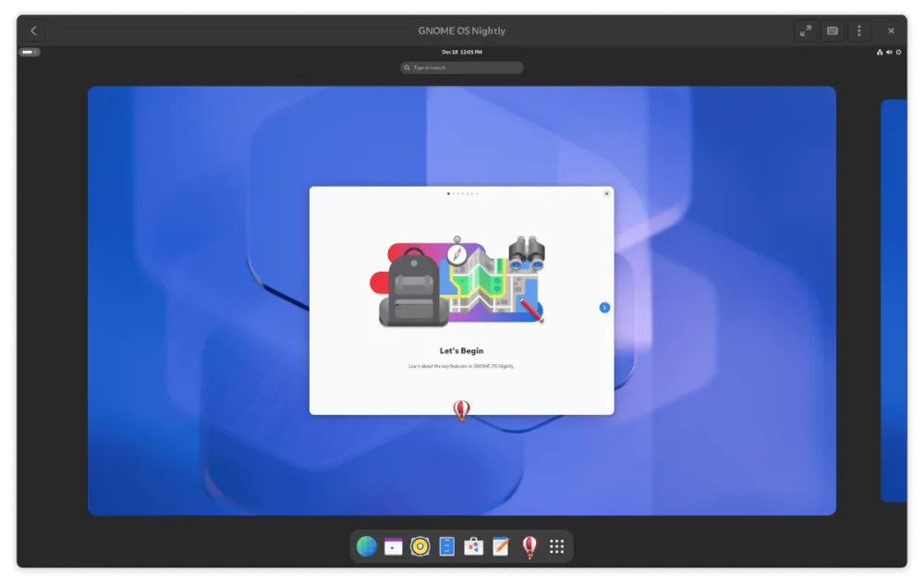The height and width of the screenshot is (586, 924).
Task: Click the network status icon in top bar
Action: 879,52
